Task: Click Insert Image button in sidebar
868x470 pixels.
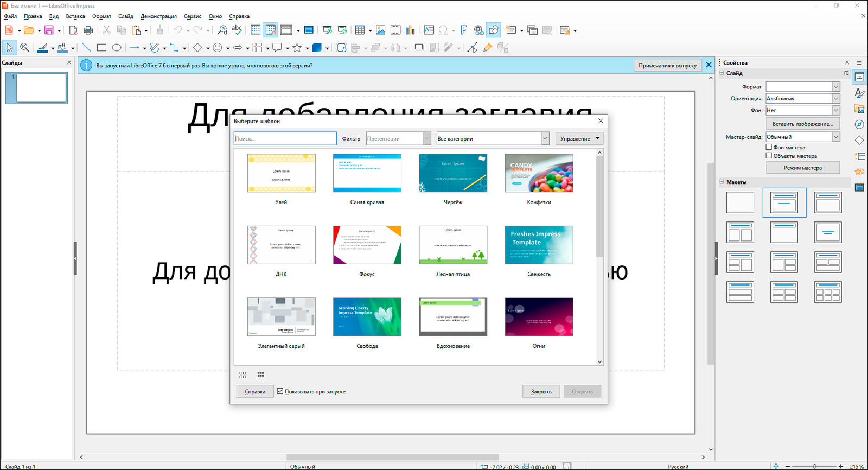Action: pyautogui.click(x=803, y=124)
